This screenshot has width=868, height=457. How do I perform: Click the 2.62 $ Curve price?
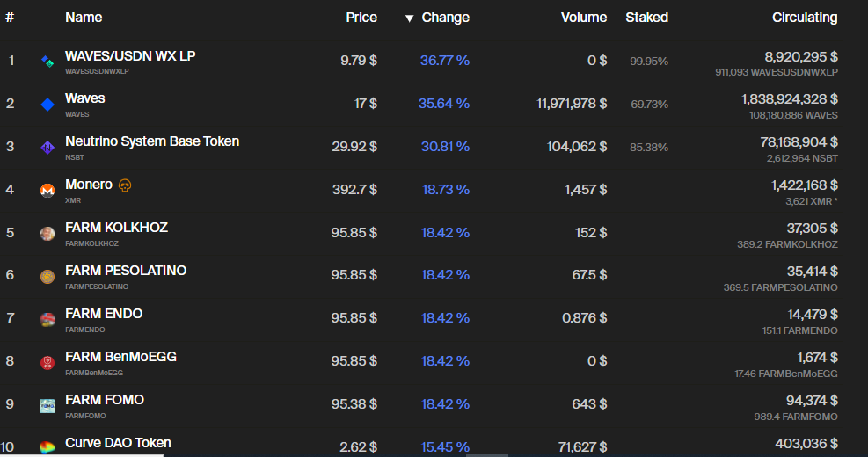click(359, 447)
